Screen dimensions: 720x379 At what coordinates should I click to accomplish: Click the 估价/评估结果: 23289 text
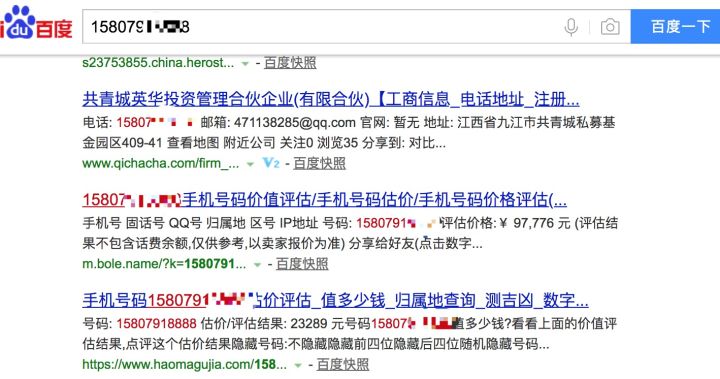coord(264,323)
